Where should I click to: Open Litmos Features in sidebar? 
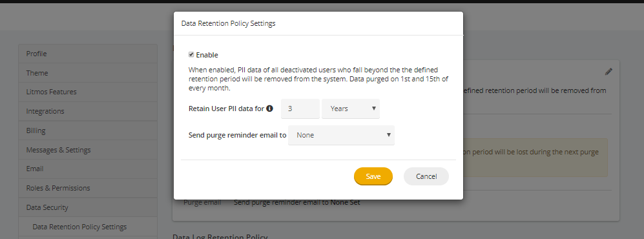click(x=88, y=92)
